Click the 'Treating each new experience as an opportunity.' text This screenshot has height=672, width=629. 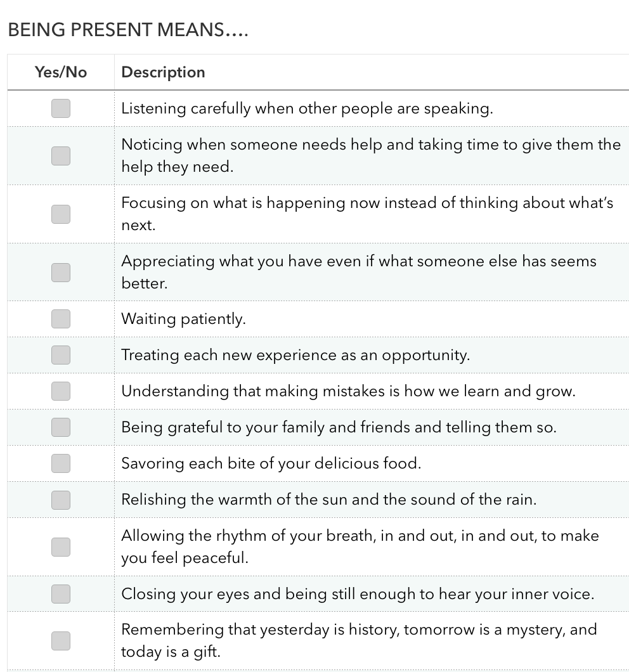point(295,355)
